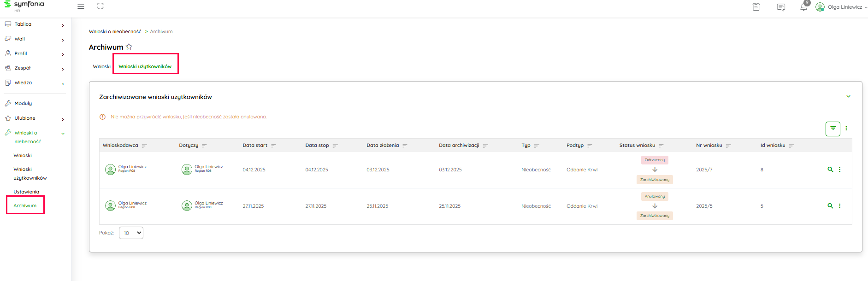
Task: Sort by Wnioskodawca column
Action: pyautogui.click(x=144, y=146)
